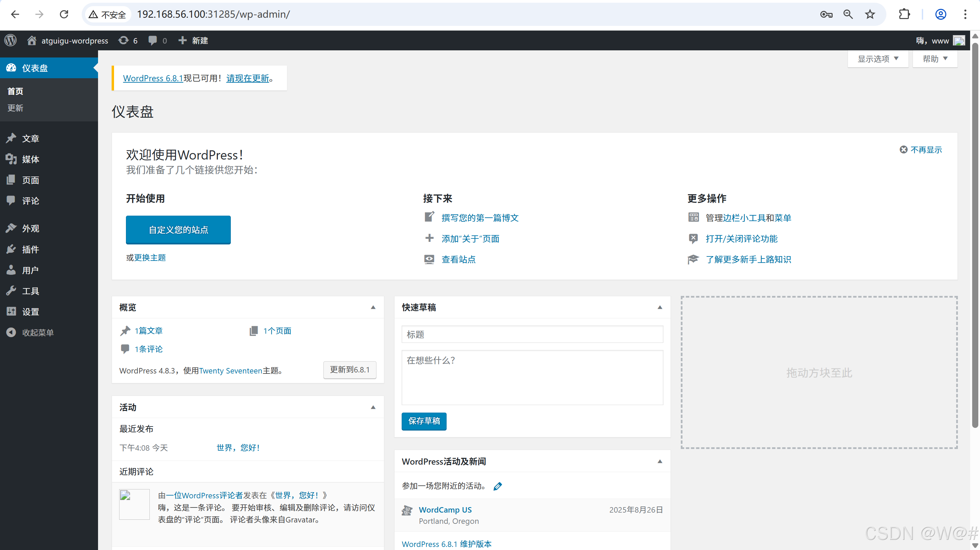The height and width of the screenshot is (550, 980).
Task: Open the browser profile icon
Action: (941, 14)
